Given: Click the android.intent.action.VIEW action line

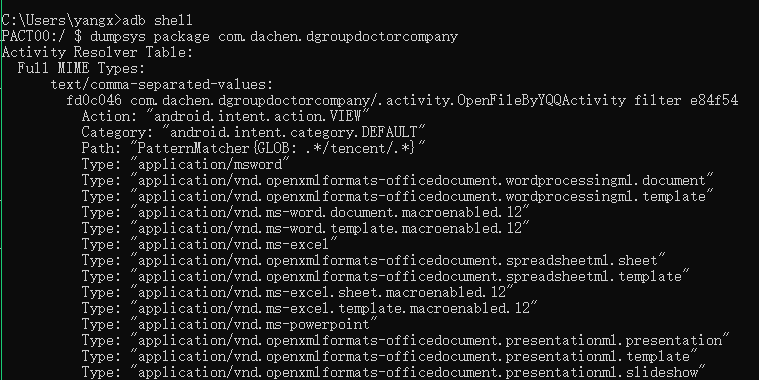Looking at the screenshot, I should click(x=225, y=116).
